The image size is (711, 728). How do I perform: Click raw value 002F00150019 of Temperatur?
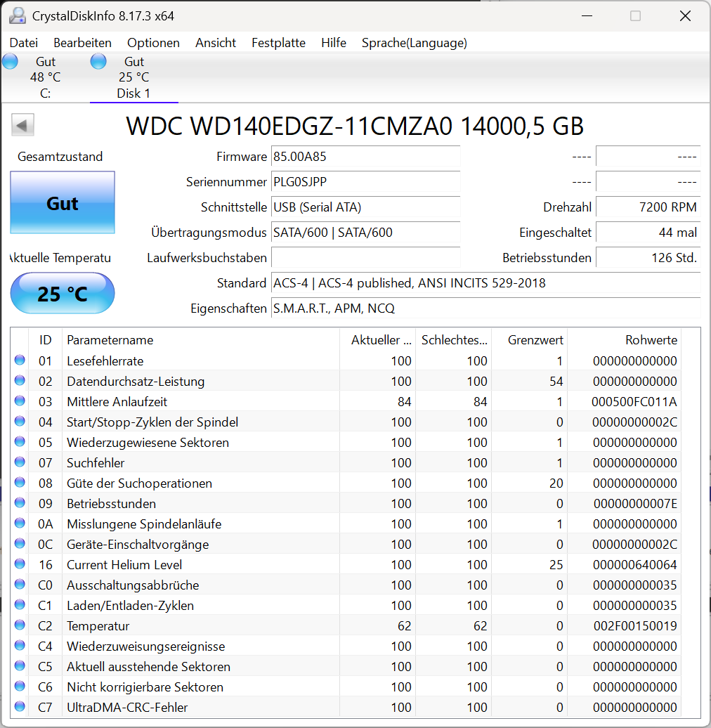pos(635,626)
